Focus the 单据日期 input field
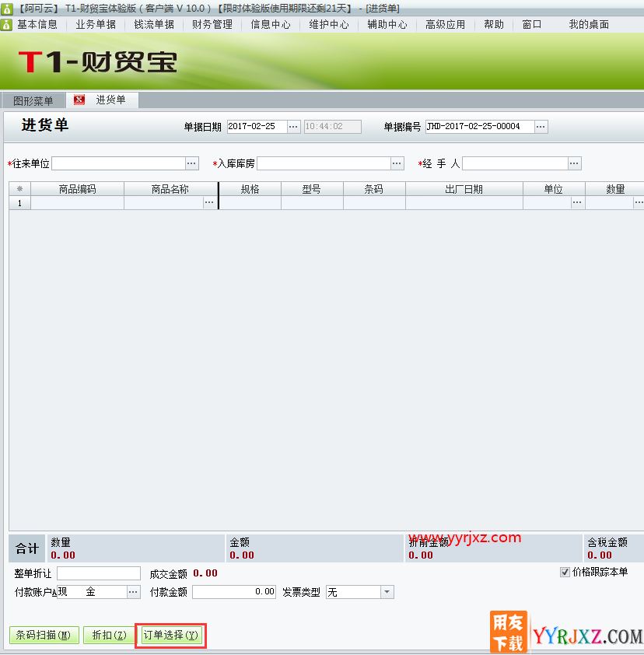 tap(257, 127)
